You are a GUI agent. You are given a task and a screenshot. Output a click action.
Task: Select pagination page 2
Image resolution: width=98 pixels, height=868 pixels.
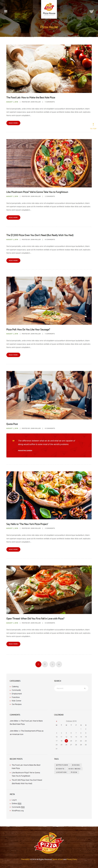pos(45,664)
